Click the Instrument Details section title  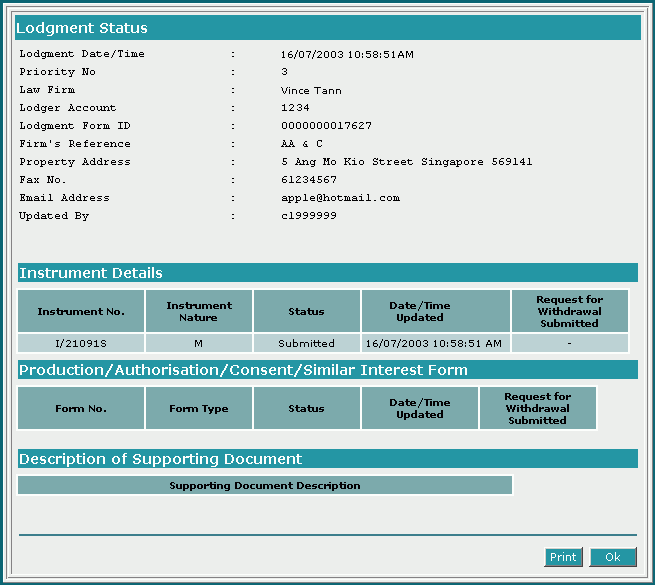[x=91, y=273]
